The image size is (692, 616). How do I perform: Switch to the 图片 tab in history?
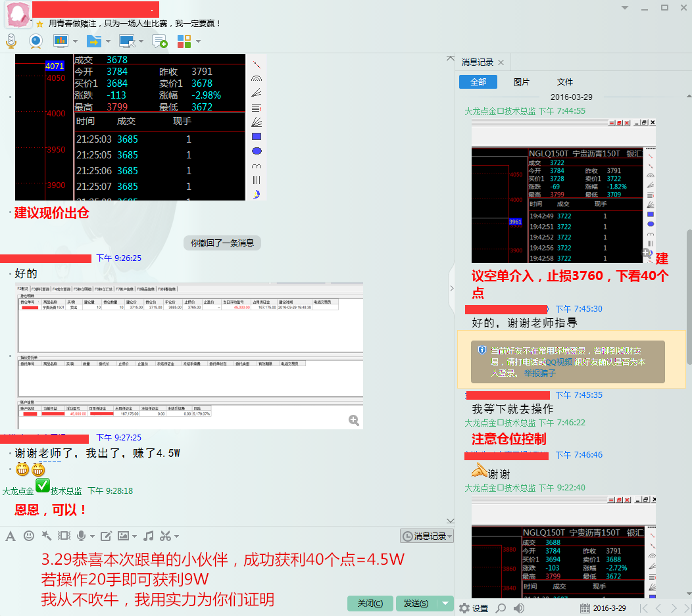521,82
